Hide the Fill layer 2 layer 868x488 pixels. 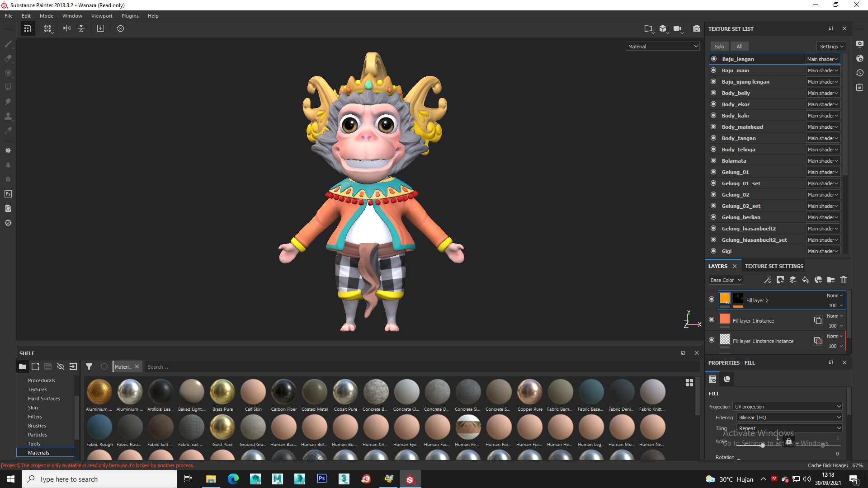click(x=712, y=299)
